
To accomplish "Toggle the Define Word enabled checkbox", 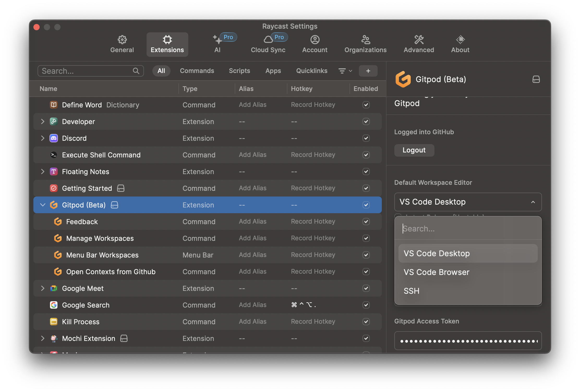I will point(366,105).
